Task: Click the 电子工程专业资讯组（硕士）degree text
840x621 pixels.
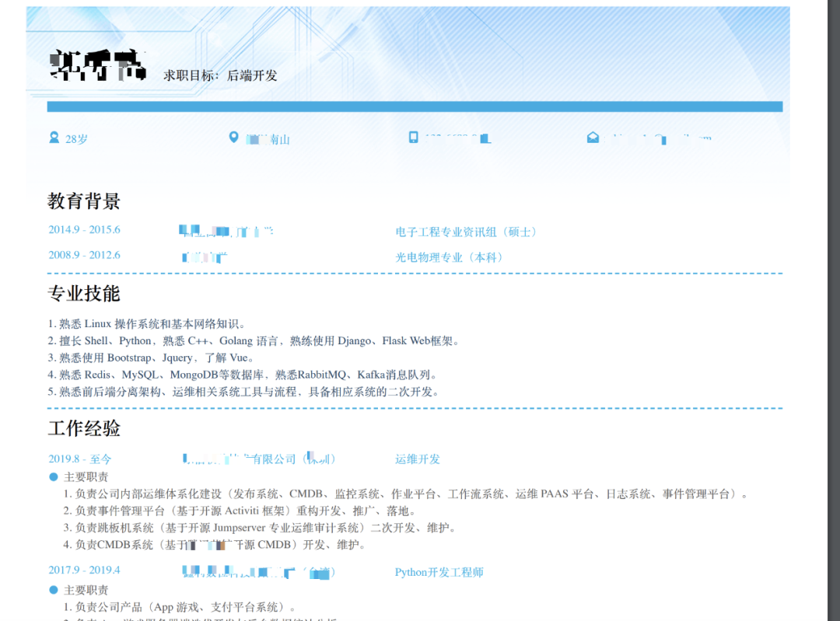Action: click(x=466, y=232)
